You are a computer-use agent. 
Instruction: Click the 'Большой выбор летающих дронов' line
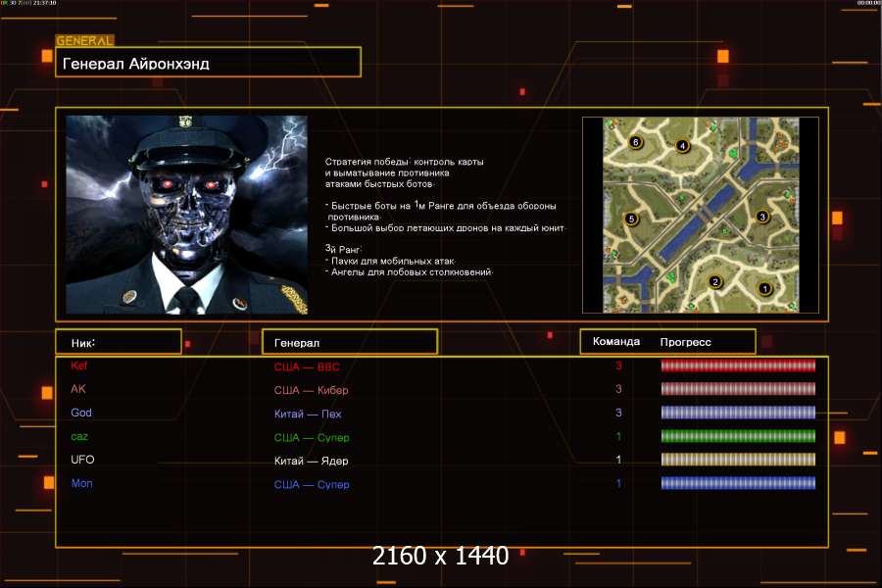(446, 228)
